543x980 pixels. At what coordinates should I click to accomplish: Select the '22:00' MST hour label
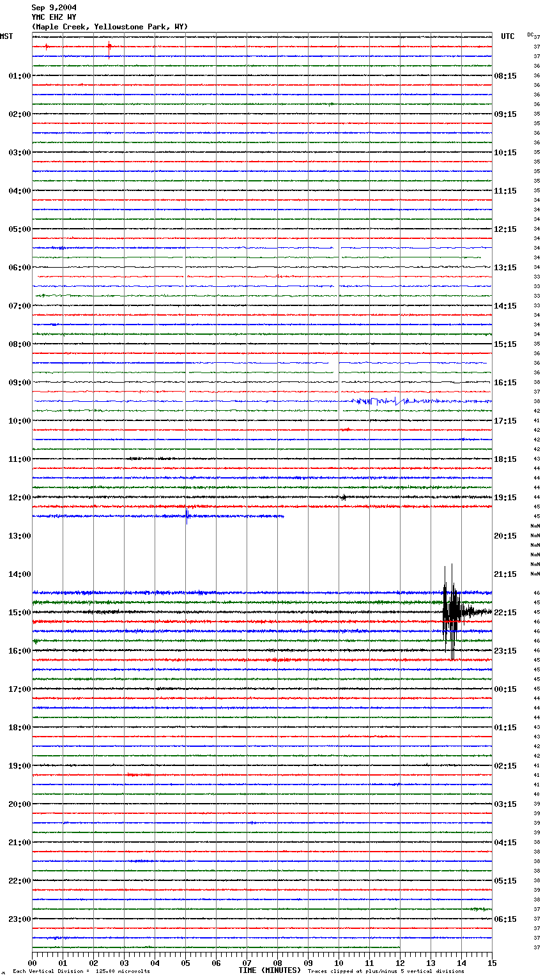pos(20,881)
